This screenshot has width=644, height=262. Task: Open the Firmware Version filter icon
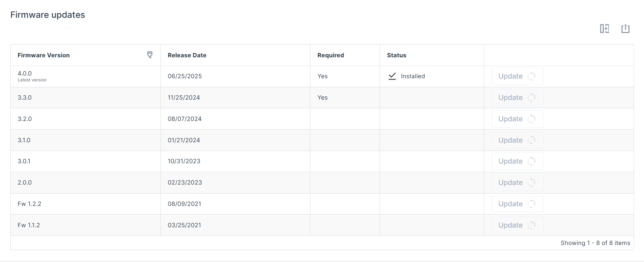(150, 55)
